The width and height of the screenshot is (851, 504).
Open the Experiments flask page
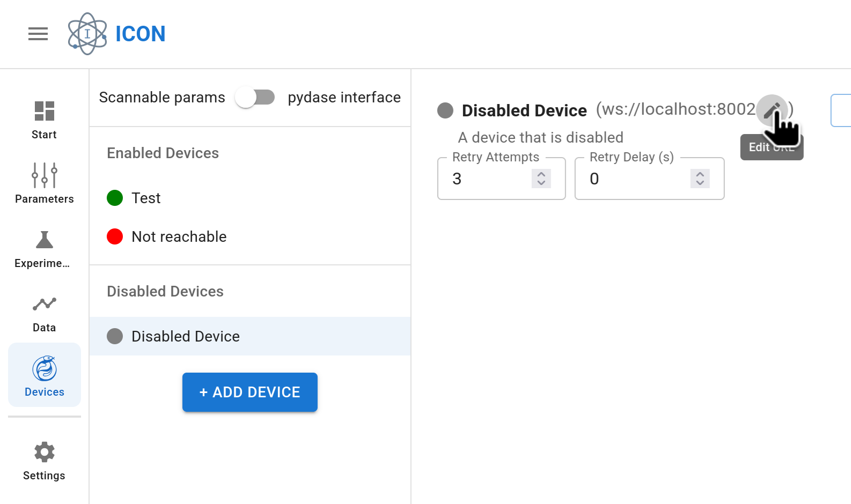pos(44,249)
